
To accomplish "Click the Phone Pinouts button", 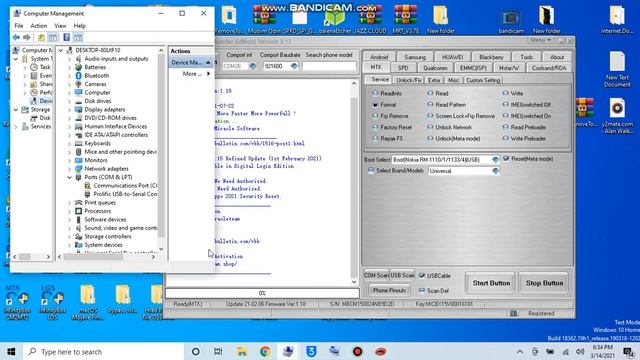I will (389, 291).
